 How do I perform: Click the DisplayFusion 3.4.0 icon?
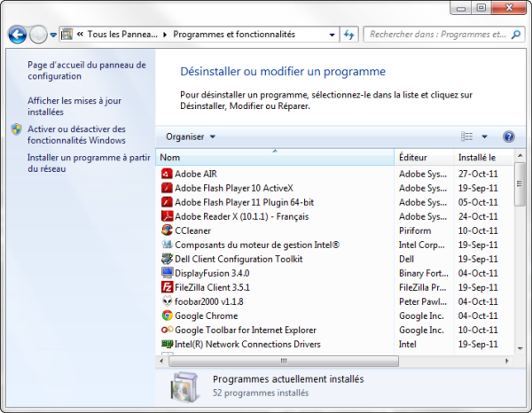167,273
